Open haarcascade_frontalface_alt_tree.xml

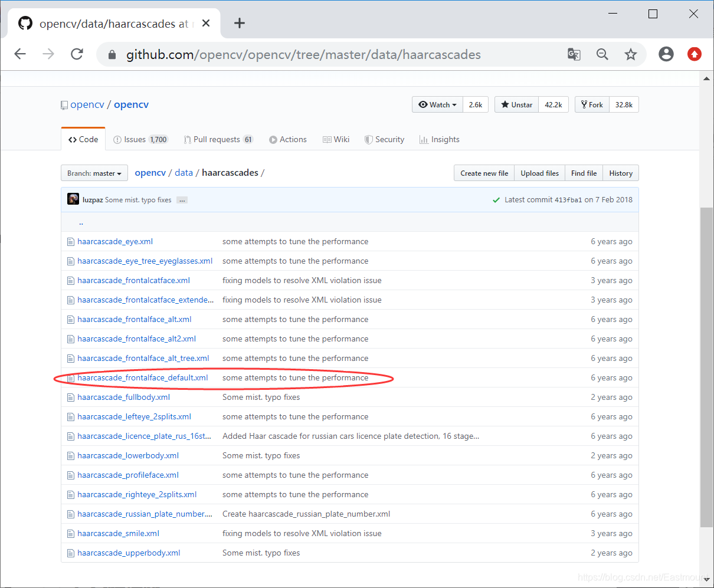click(143, 359)
